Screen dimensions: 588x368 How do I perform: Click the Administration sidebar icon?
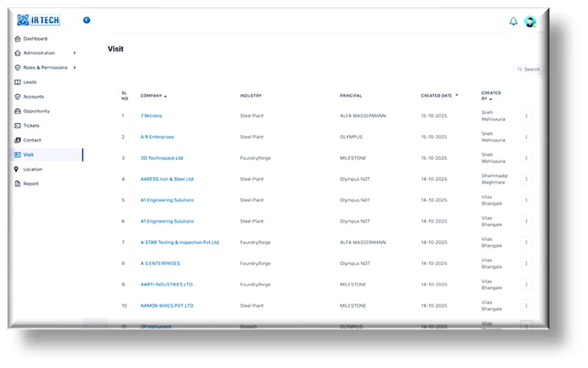(17, 53)
